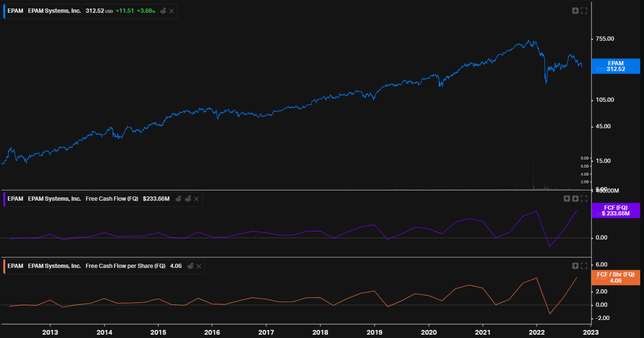Click the $233.66M value in the legend
Screen dimensions: 644x338
[x=156, y=199]
